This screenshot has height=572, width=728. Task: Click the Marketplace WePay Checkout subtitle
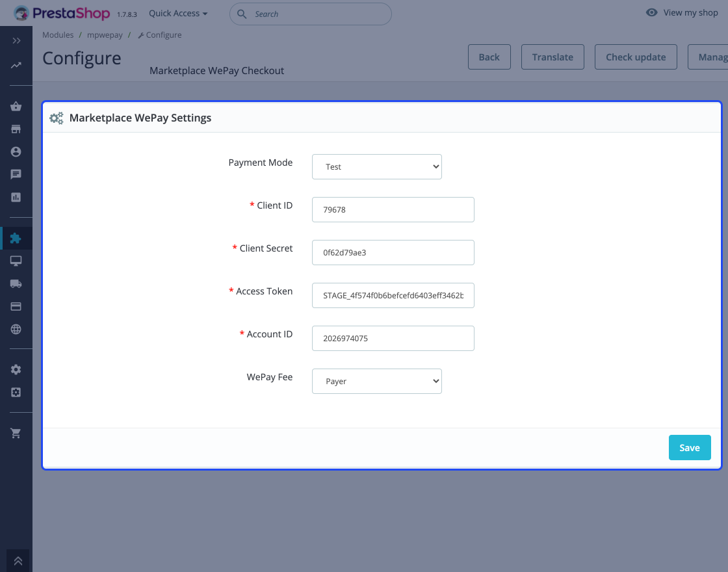pos(217,71)
